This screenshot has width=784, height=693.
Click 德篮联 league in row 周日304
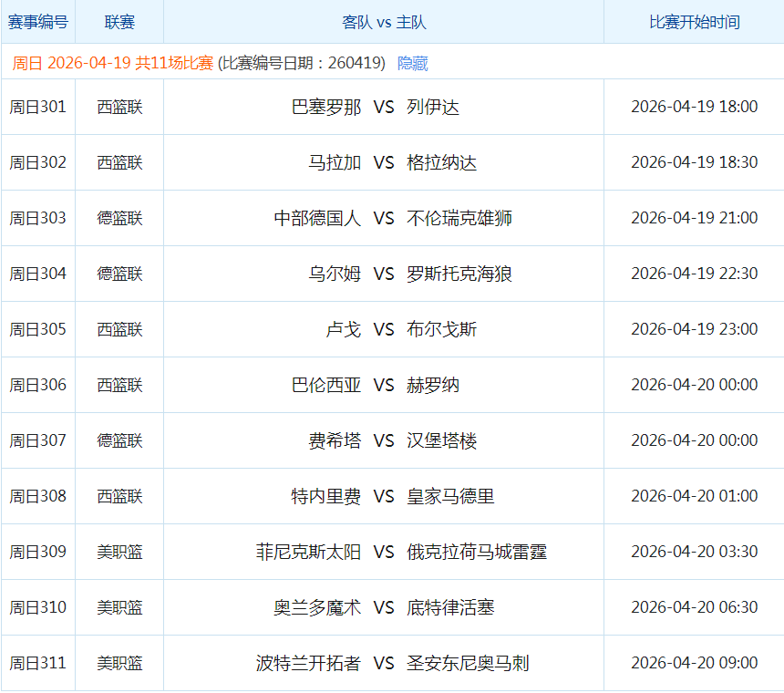pos(119,274)
